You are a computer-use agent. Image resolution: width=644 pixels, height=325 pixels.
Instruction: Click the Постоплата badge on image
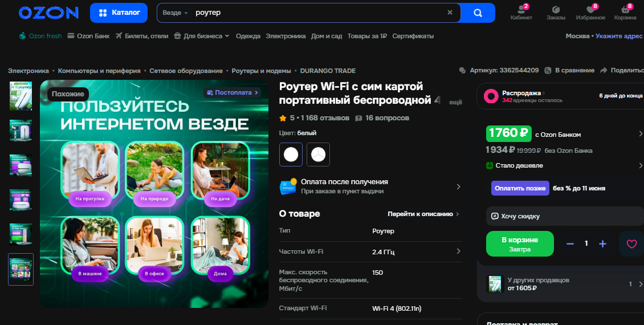(x=233, y=92)
